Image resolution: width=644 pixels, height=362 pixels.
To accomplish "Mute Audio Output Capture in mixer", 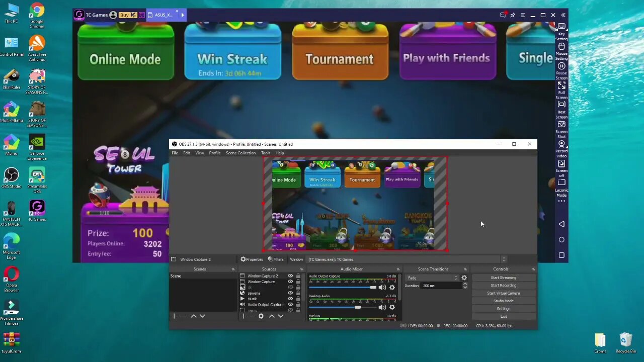I will coord(382,288).
